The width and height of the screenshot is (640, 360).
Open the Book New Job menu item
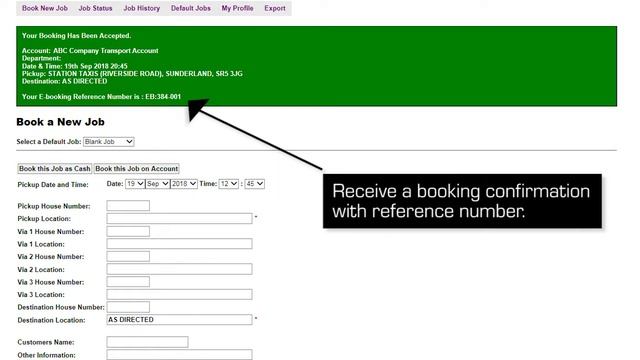[44, 8]
